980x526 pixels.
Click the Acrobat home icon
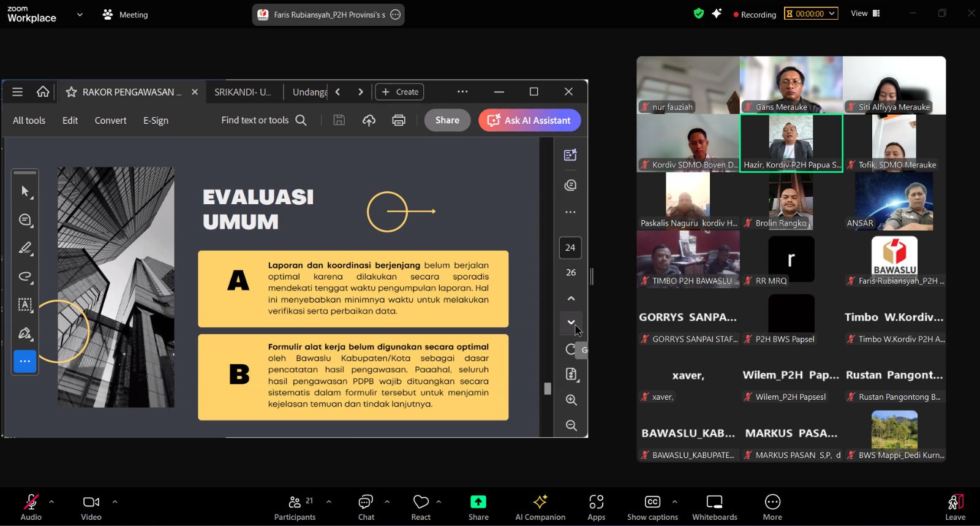(43, 92)
